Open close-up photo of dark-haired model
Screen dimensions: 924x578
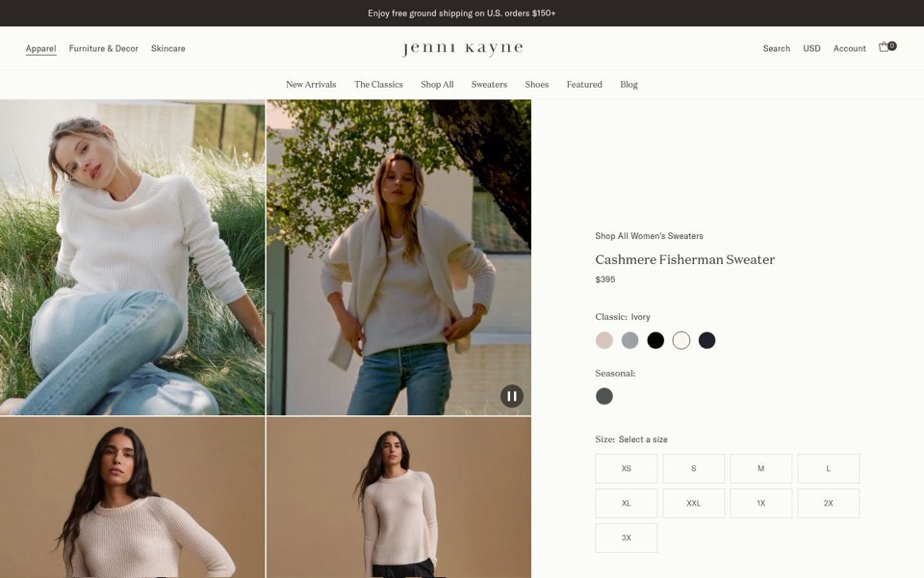[x=132, y=497]
